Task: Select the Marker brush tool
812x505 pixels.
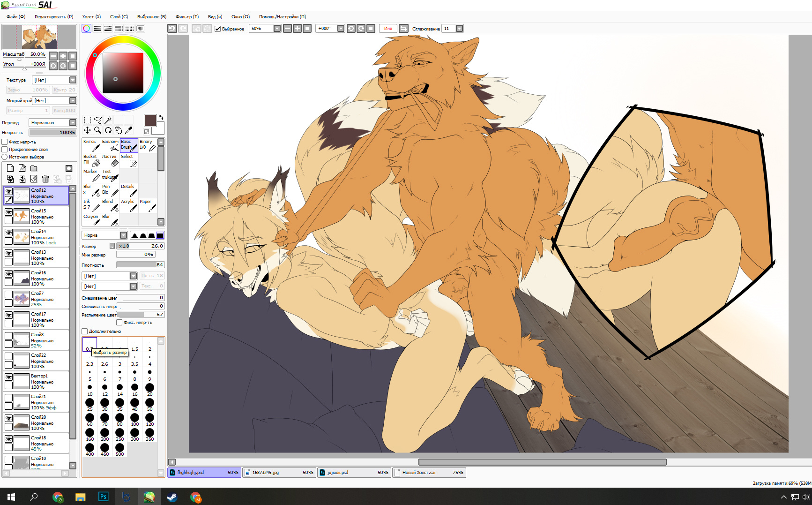Action: 91,175
